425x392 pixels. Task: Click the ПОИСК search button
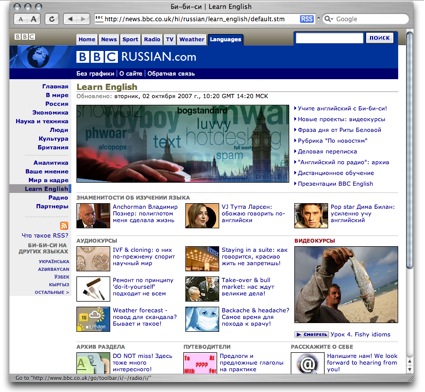click(380, 38)
